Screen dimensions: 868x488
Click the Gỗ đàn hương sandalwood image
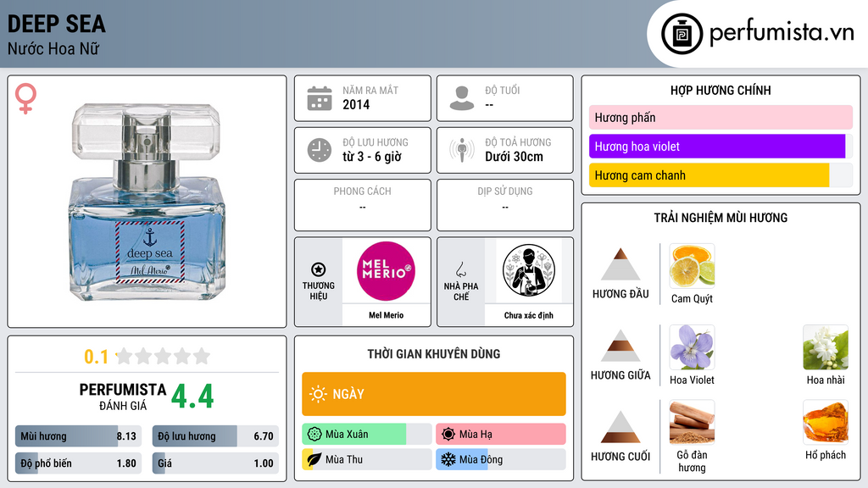pos(692,423)
